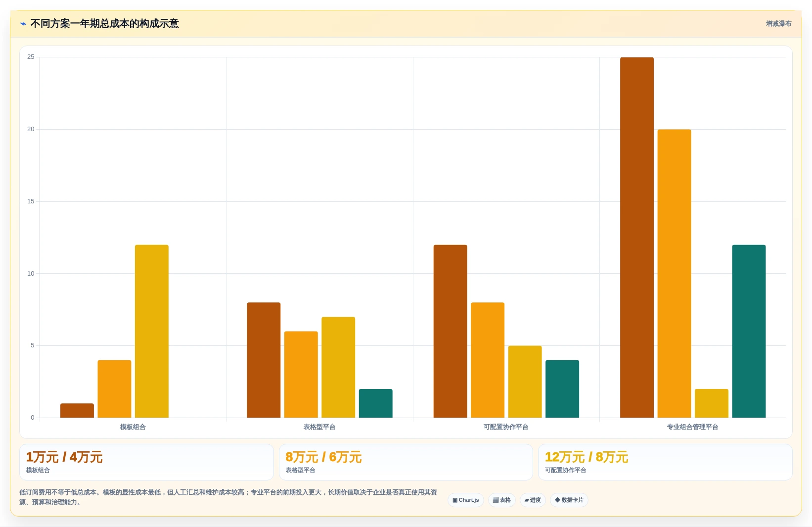
Task: Click the orange 20 bar of 专业组合管理平台
Action: 675,274
